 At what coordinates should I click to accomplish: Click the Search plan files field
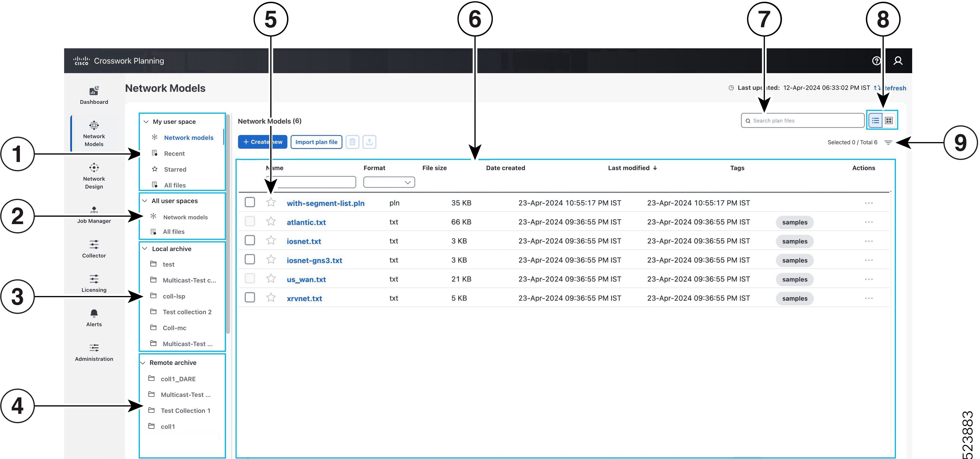(803, 121)
